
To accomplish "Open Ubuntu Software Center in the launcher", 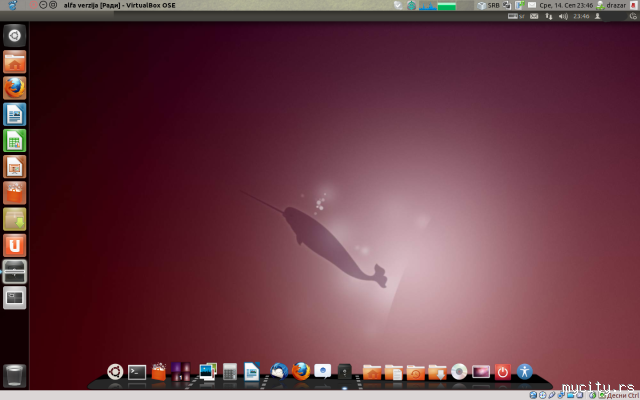I will point(15,193).
